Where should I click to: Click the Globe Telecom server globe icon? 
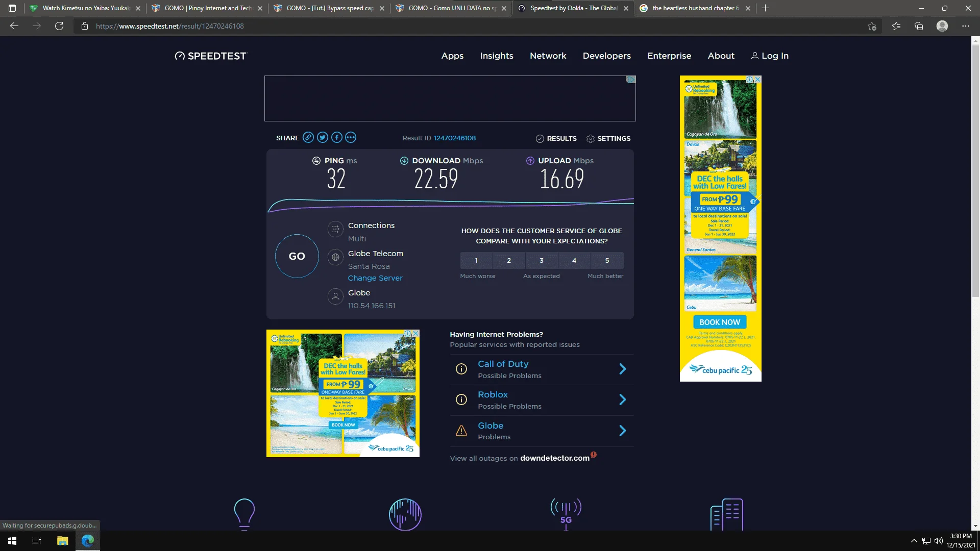pos(335,257)
